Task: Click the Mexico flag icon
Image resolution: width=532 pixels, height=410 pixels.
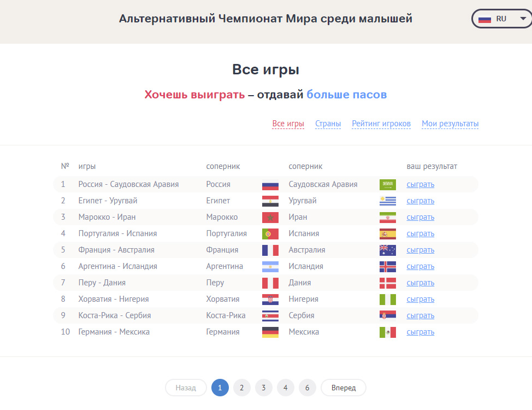Action: pyautogui.click(x=387, y=332)
